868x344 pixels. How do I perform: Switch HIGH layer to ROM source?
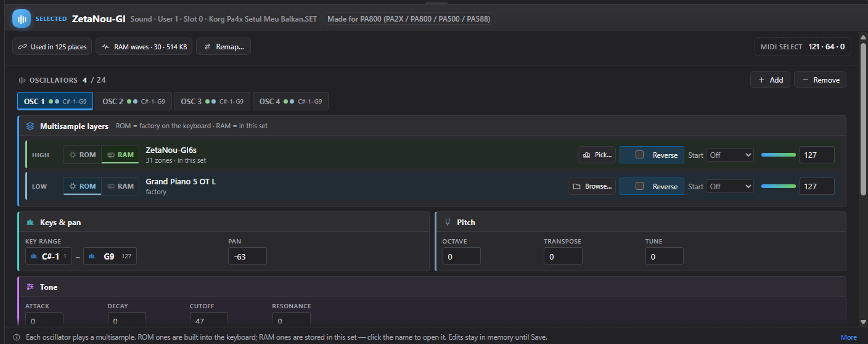pyautogui.click(x=82, y=155)
